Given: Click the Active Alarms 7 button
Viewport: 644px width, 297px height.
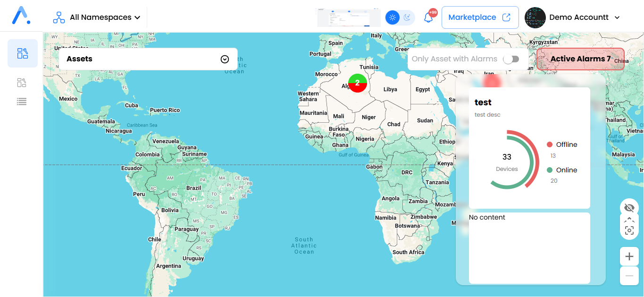Looking at the screenshot, I should (580, 59).
